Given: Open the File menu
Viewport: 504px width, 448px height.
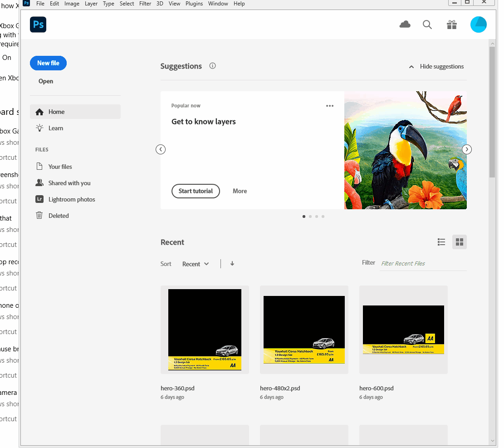Looking at the screenshot, I should click(x=40, y=4).
